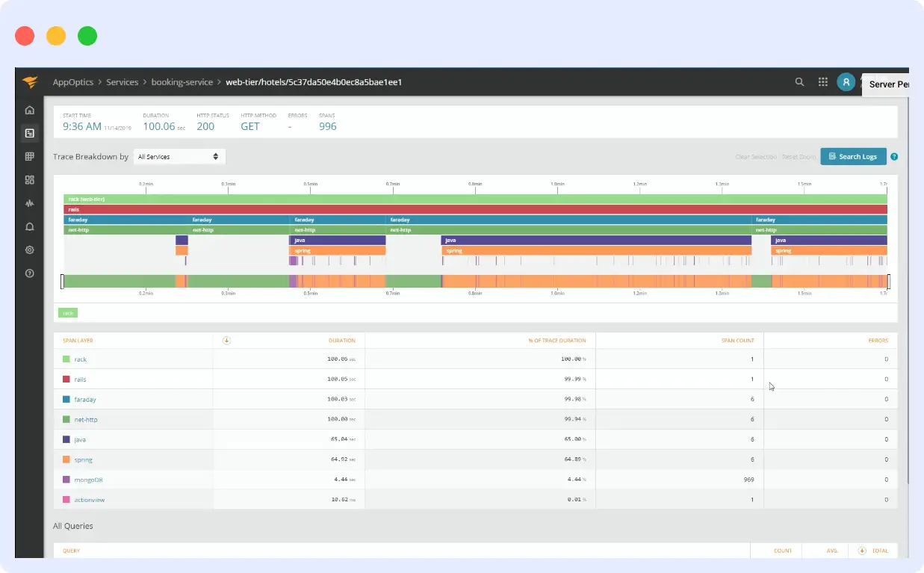The width and height of the screenshot is (924, 573).
Task: Click the teal help icon beside Search Logs
Action: click(894, 156)
